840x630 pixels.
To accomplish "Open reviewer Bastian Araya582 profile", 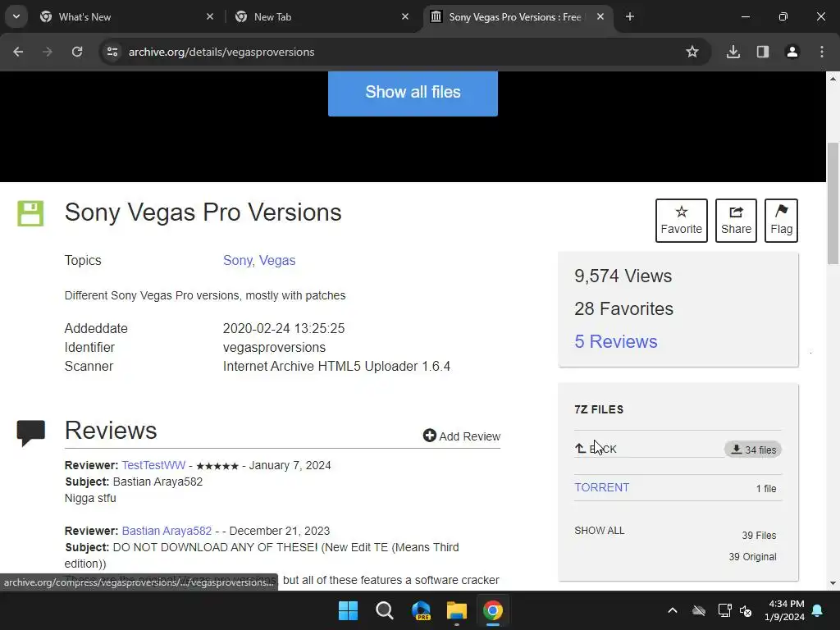I will tap(167, 531).
